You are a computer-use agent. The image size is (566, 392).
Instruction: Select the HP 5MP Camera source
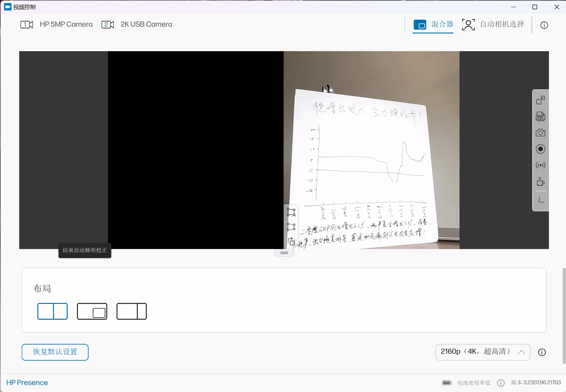point(57,24)
